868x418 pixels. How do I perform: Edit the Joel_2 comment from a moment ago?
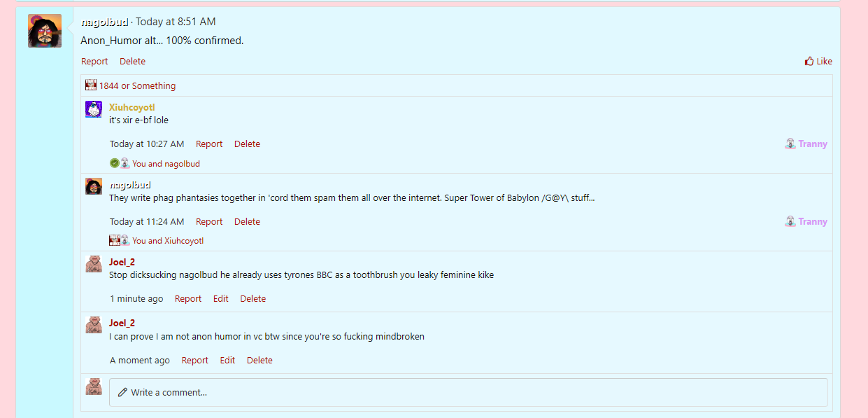pos(227,360)
